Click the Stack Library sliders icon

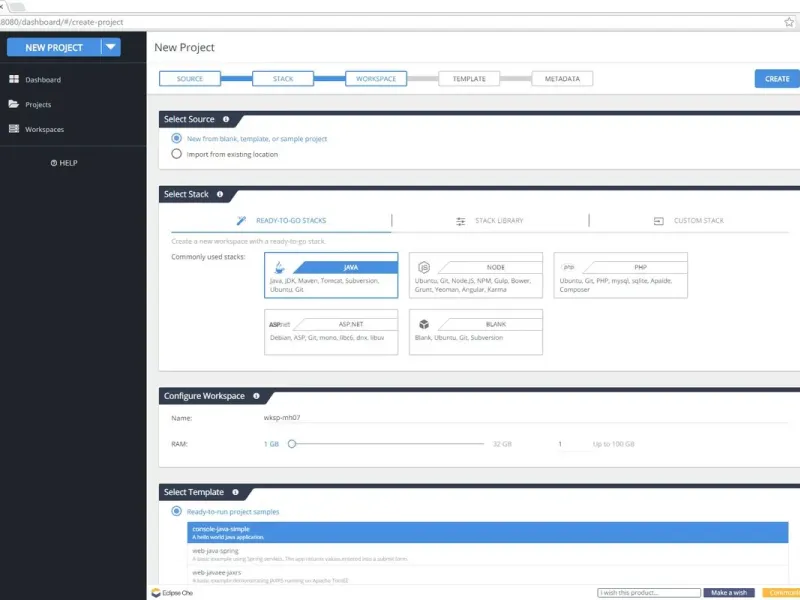click(x=461, y=221)
